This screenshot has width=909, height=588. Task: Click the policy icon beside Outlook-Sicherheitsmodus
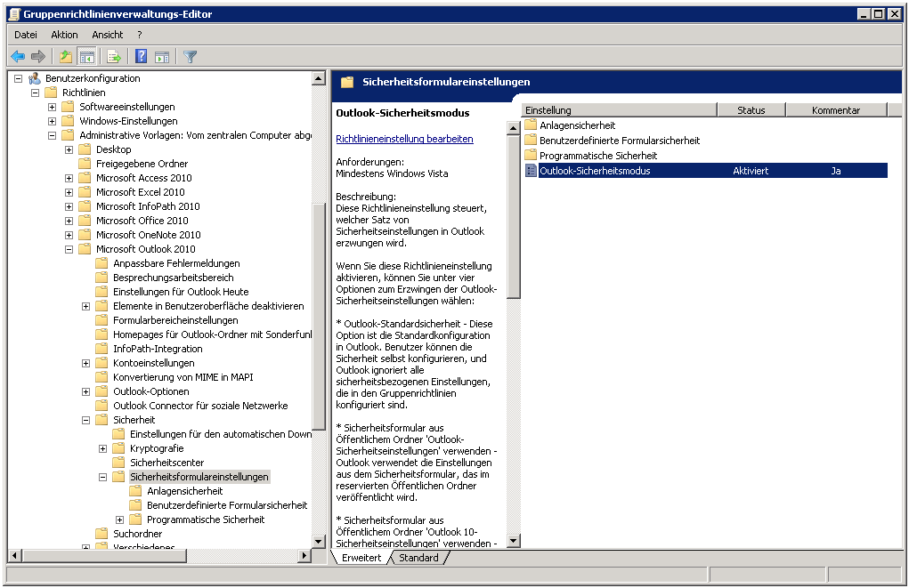point(531,170)
